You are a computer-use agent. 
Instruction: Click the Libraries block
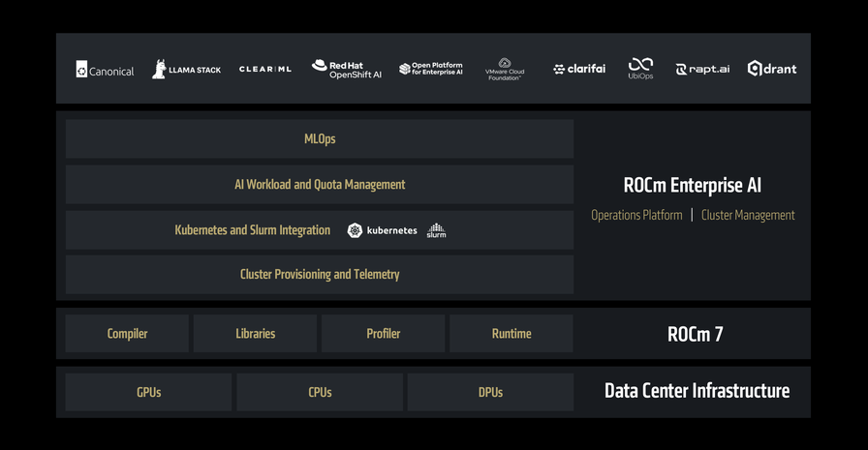coord(255,333)
